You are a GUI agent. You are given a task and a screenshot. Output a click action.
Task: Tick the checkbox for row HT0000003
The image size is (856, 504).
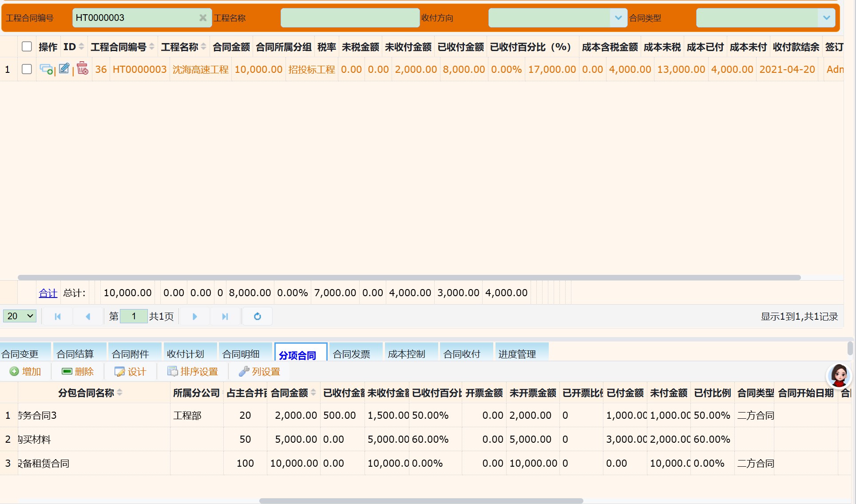pyautogui.click(x=27, y=69)
